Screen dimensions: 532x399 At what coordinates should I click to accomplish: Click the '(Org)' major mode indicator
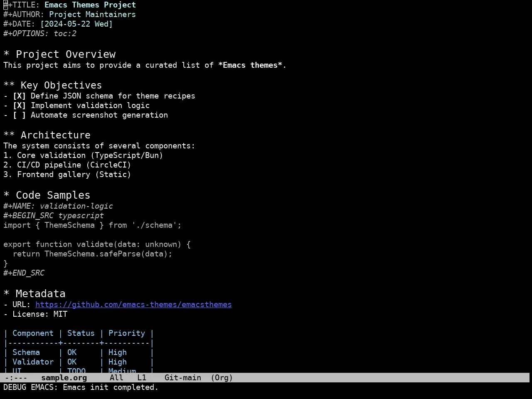222,378
